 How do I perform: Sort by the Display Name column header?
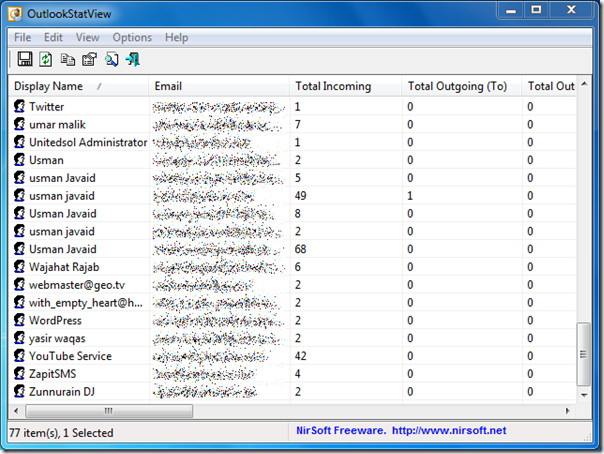(78, 86)
